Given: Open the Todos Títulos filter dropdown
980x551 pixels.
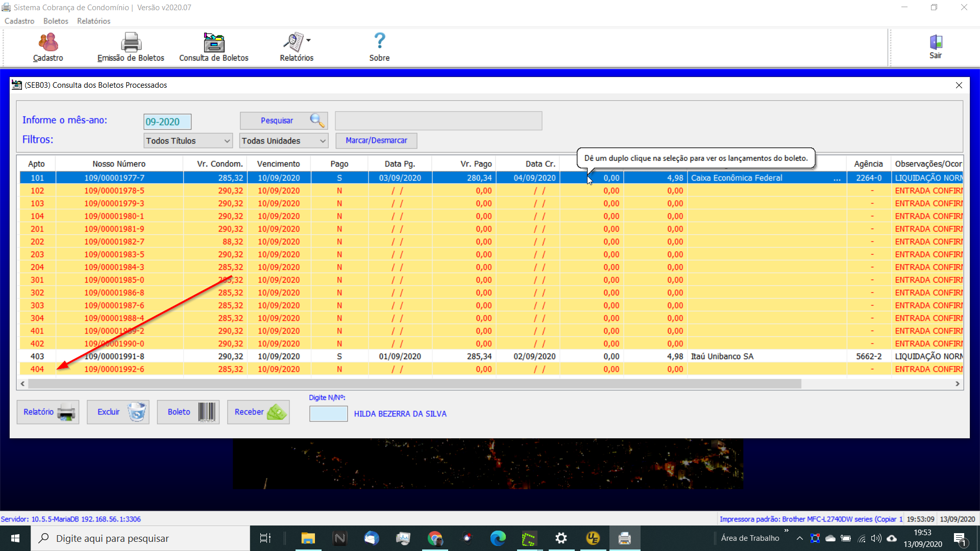Looking at the screenshot, I should click(x=188, y=141).
